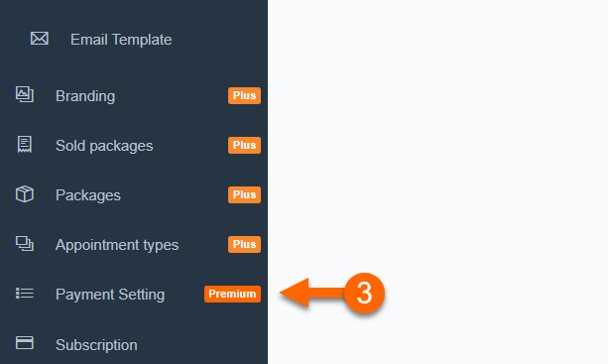Click the credit card icon for Subscription

click(x=25, y=343)
